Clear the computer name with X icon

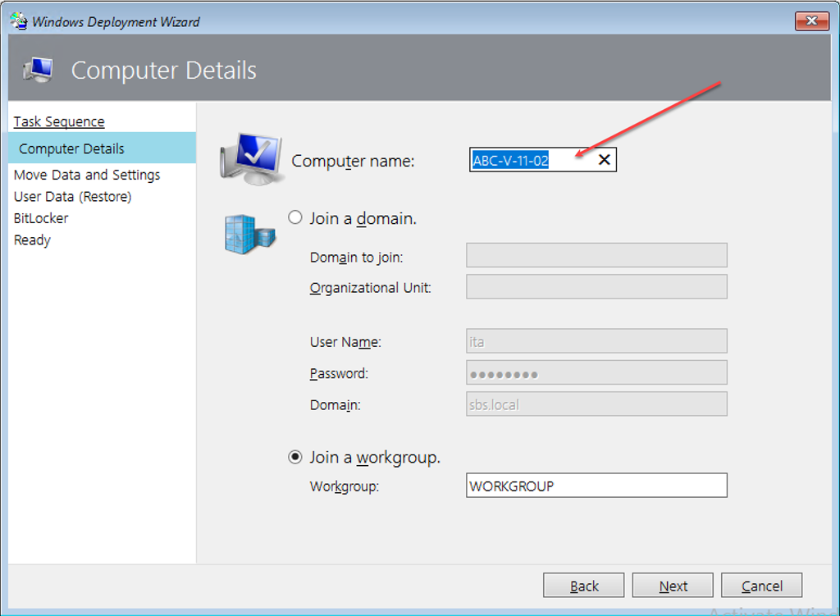(604, 160)
